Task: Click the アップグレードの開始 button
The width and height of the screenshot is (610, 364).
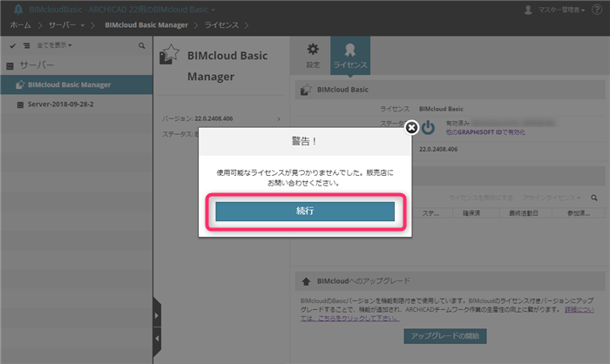Action: coord(445,336)
